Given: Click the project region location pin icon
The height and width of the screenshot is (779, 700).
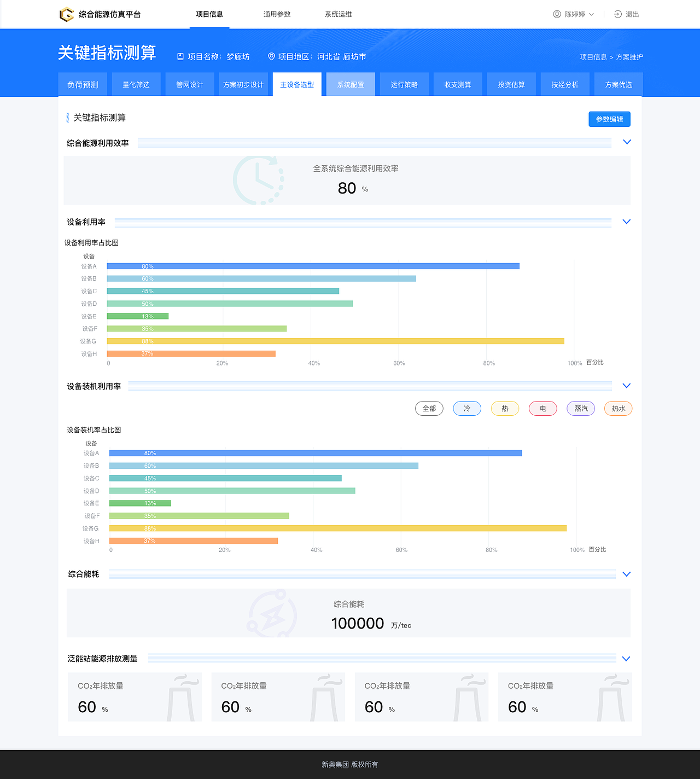Looking at the screenshot, I should pyautogui.click(x=271, y=56).
